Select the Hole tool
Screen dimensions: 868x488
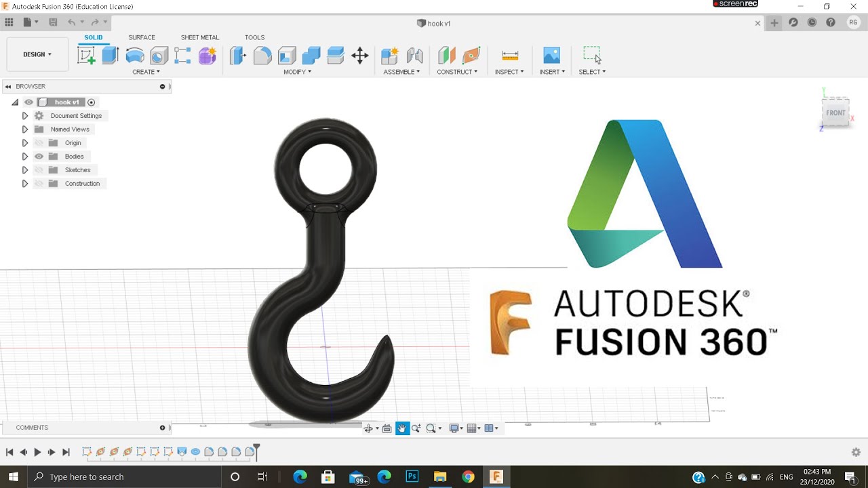[159, 56]
